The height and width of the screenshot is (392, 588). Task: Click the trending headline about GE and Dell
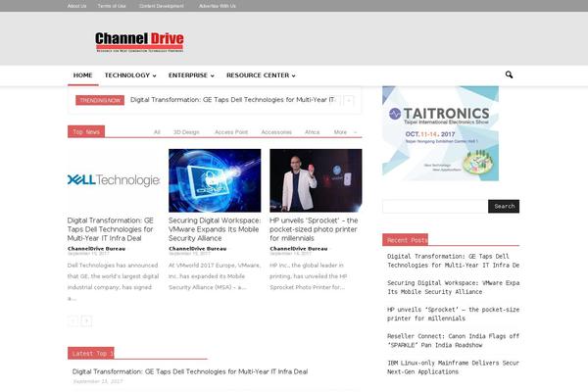(232, 100)
